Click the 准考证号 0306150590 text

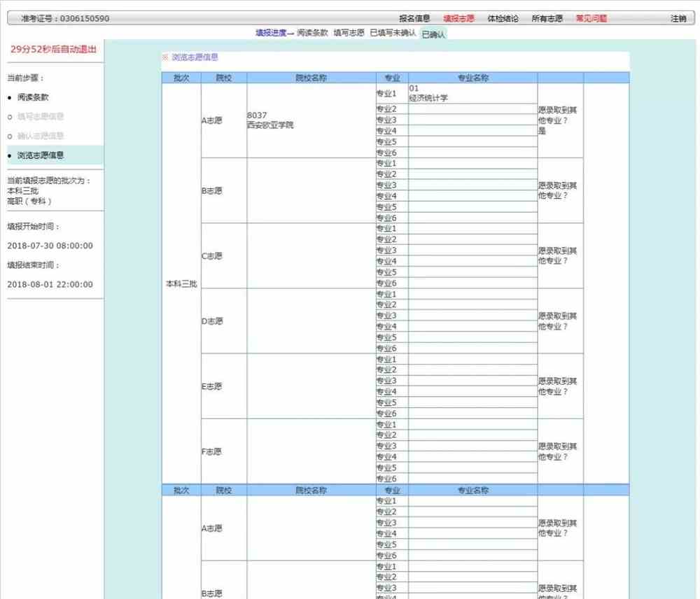point(65,18)
